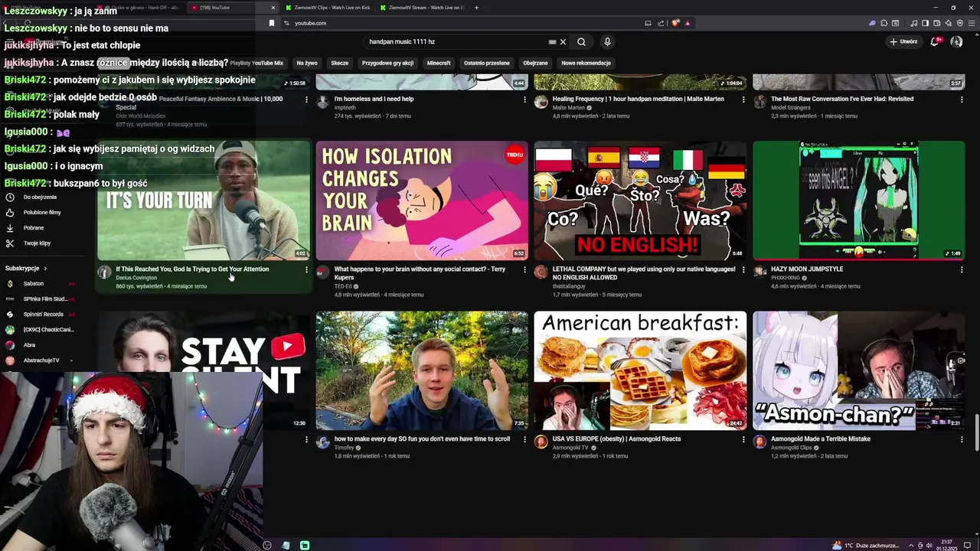Open more options for LETHAL COMPANY video

tap(743, 269)
